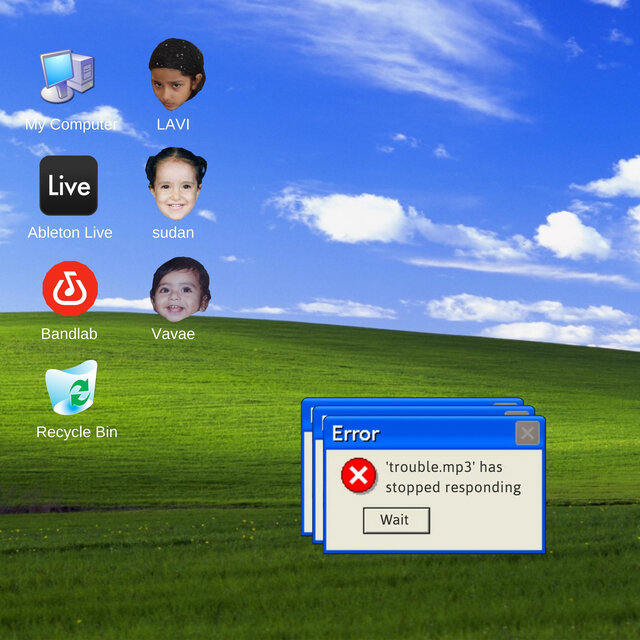Screen dimensions: 640x640
Task: Select the Vavae face icon
Action: point(180,289)
